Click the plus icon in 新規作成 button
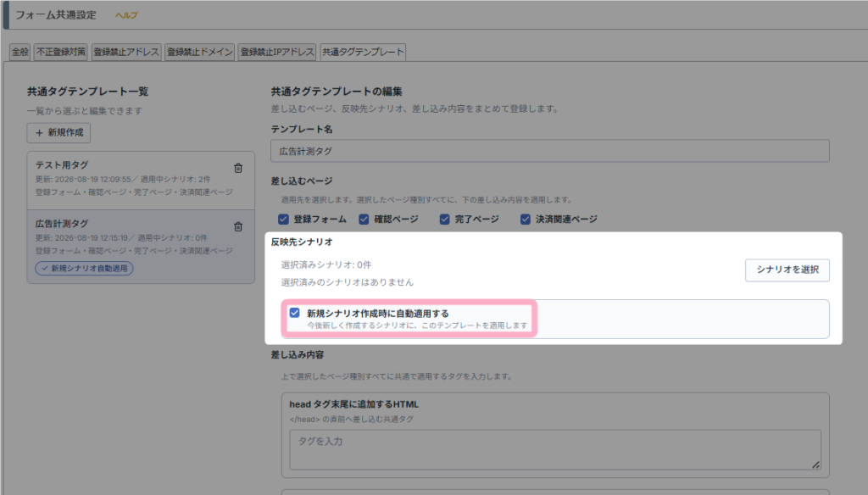Viewport: 868px width, 495px height. tap(39, 133)
